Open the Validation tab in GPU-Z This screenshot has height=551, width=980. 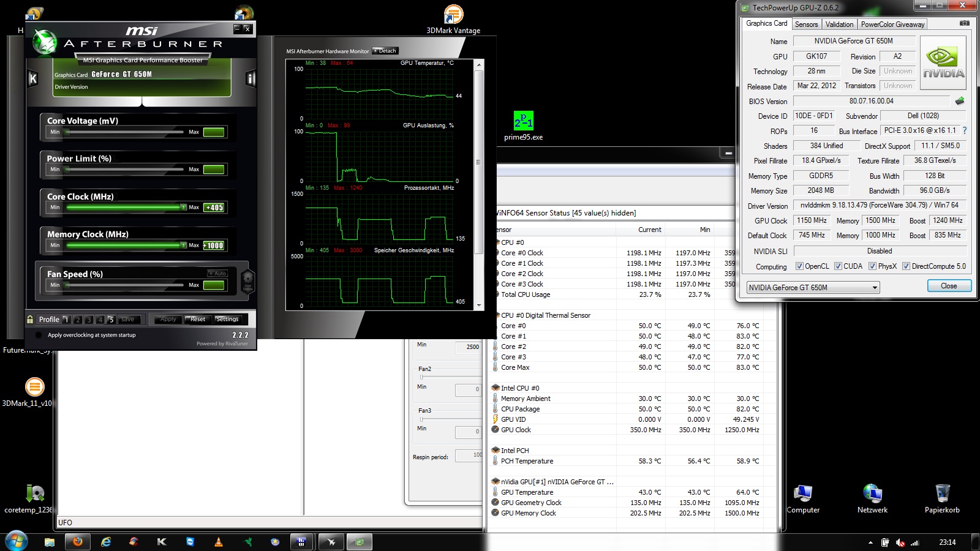(x=839, y=24)
